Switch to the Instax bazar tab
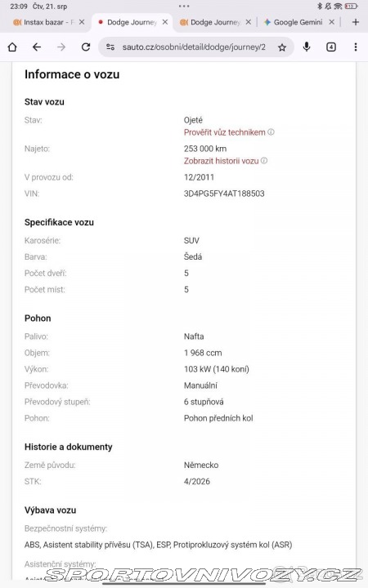The height and width of the screenshot is (588, 368). [x=43, y=22]
